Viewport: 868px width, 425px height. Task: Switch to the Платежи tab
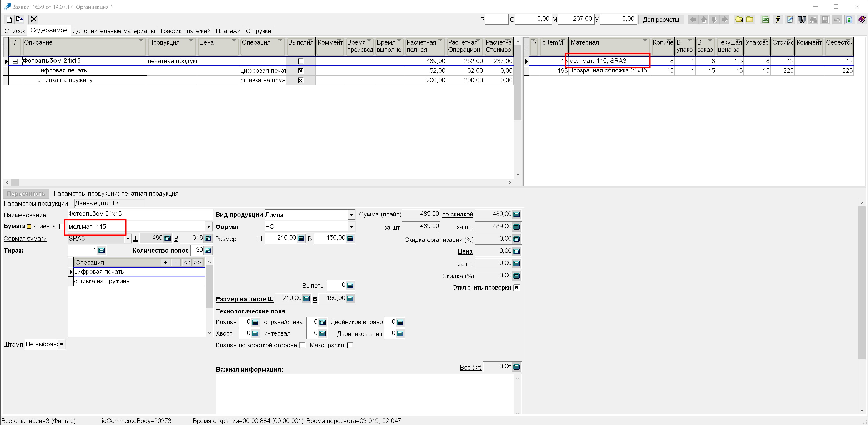pos(228,31)
